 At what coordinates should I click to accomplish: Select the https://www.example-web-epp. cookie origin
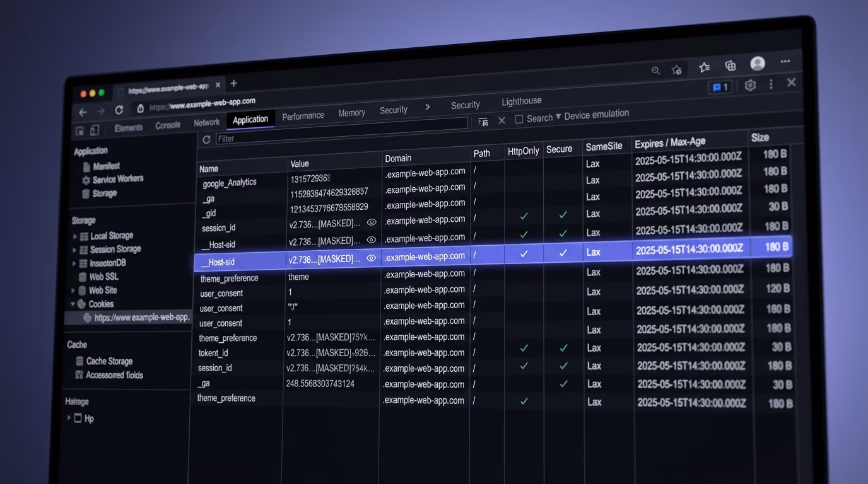coord(142,318)
